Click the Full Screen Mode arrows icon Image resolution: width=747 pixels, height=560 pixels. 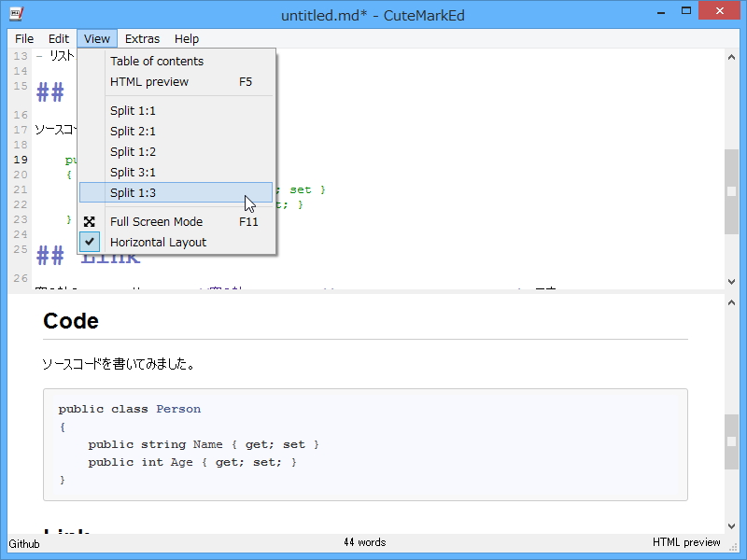[x=89, y=222]
